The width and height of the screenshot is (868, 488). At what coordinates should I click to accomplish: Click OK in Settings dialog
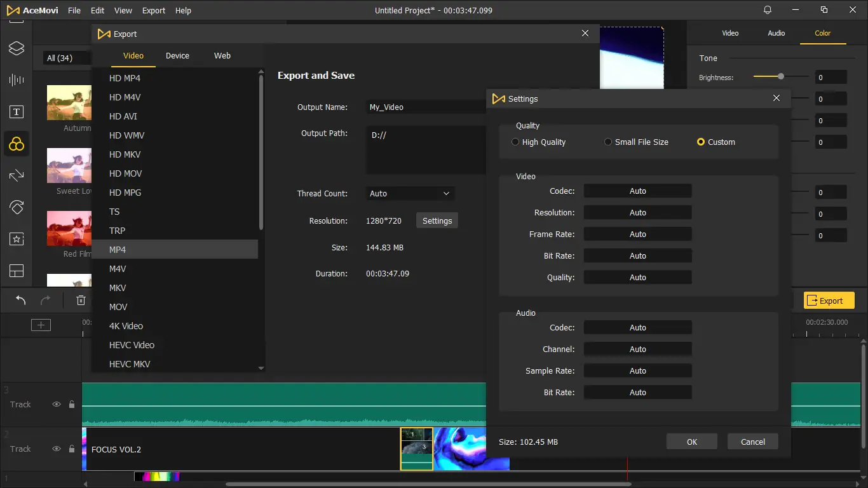coord(691,442)
